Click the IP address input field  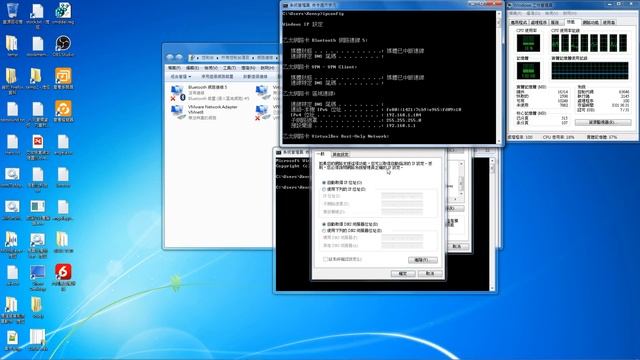pyautogui.click(x=402, y=196)
